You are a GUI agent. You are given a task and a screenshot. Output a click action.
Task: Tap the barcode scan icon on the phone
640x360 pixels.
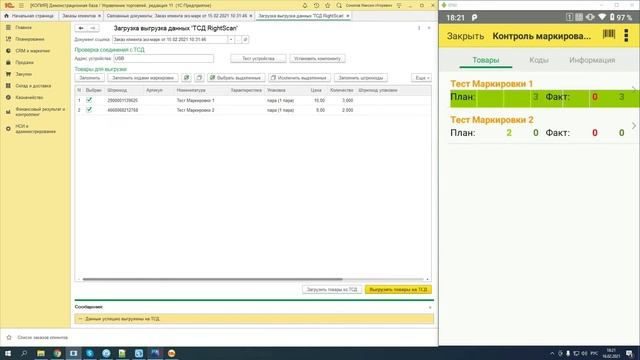tap(609, 34)
